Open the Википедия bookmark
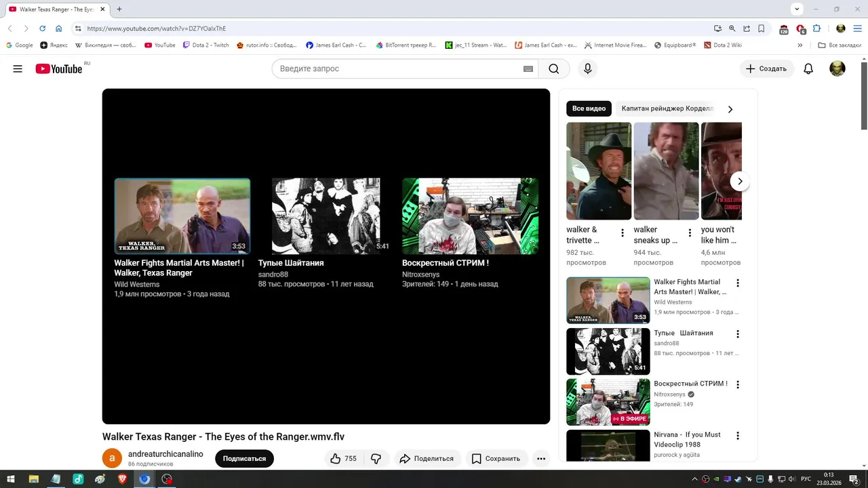 tap(105, 45)
